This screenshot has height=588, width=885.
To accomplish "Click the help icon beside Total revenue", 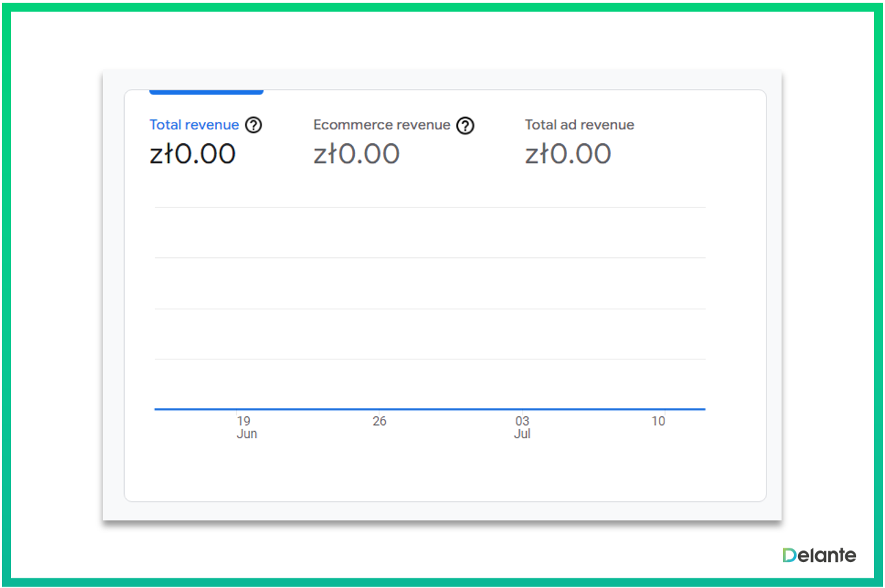I will [253, 125].
